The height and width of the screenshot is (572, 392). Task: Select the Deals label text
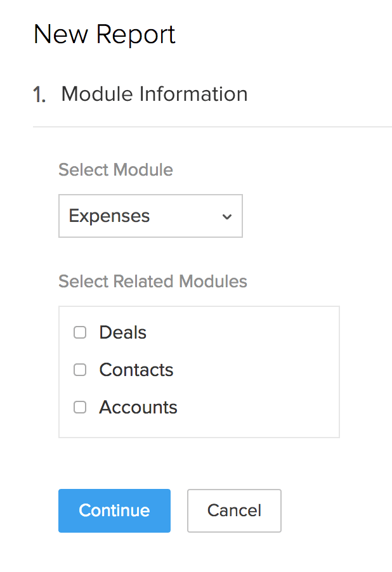(122, 332)
